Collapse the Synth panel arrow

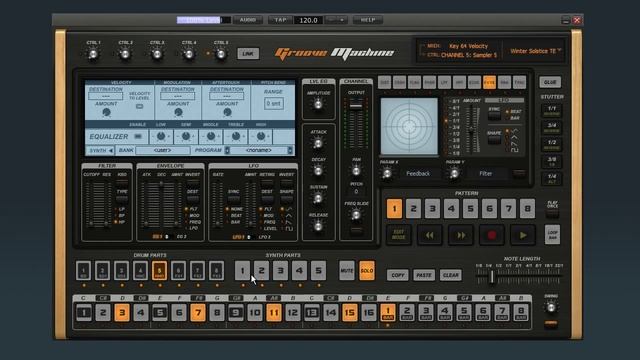110,151
